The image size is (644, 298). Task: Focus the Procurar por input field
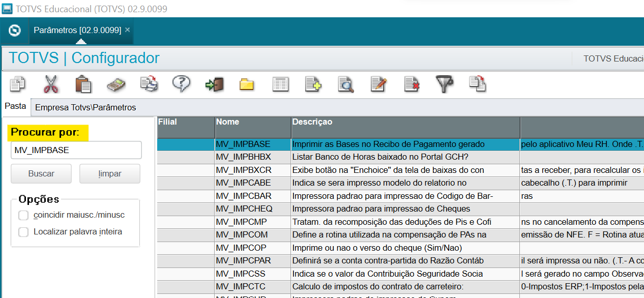(76, 151)
